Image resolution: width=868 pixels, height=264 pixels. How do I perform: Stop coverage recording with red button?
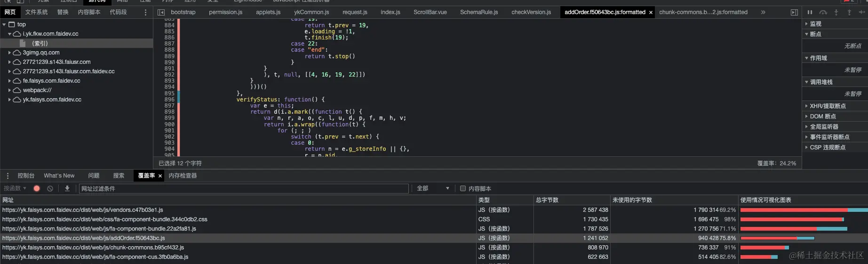37,188
